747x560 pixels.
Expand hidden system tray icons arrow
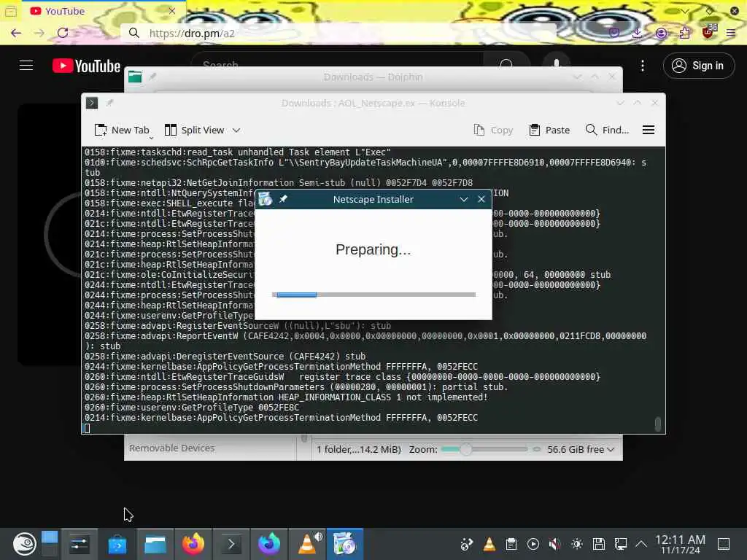(641, 544)
